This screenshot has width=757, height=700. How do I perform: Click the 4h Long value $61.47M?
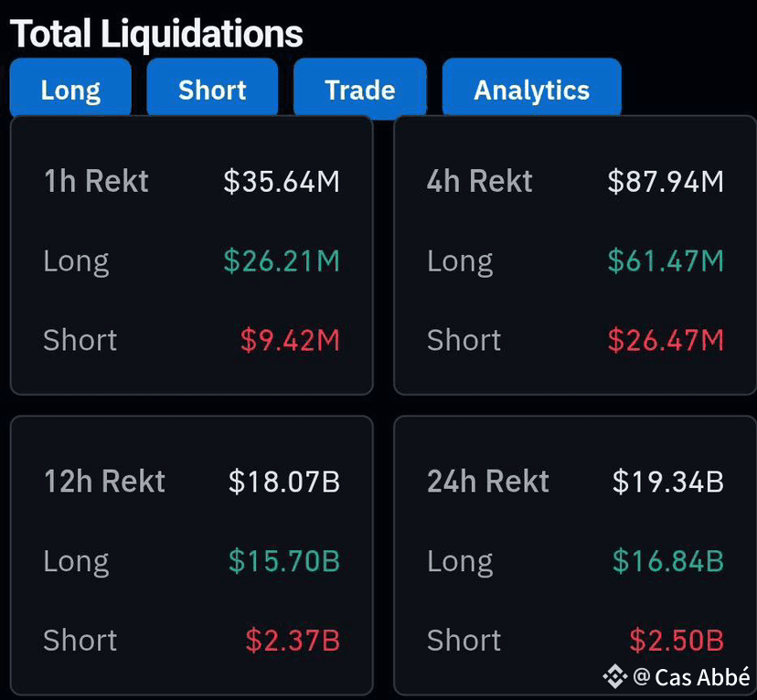point(666,261)
